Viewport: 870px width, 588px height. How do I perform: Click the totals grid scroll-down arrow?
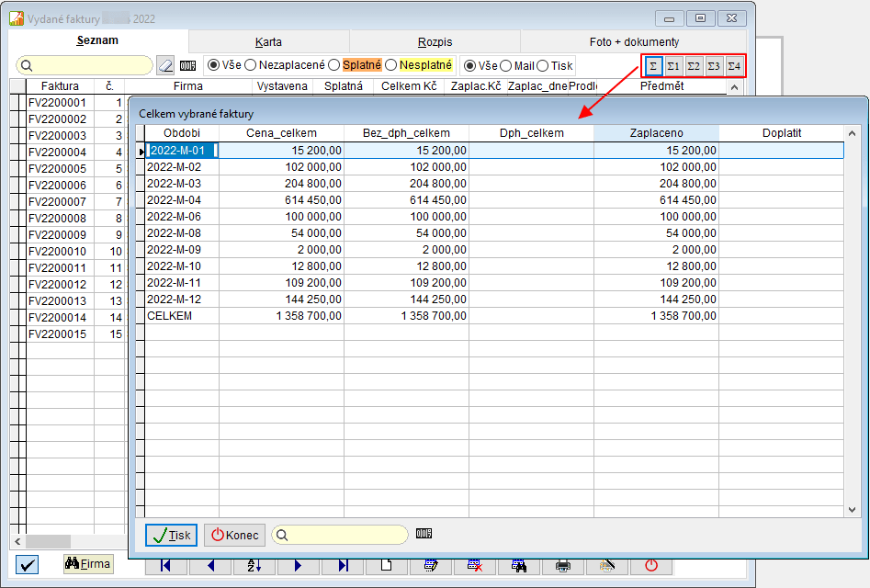(852, 510)
